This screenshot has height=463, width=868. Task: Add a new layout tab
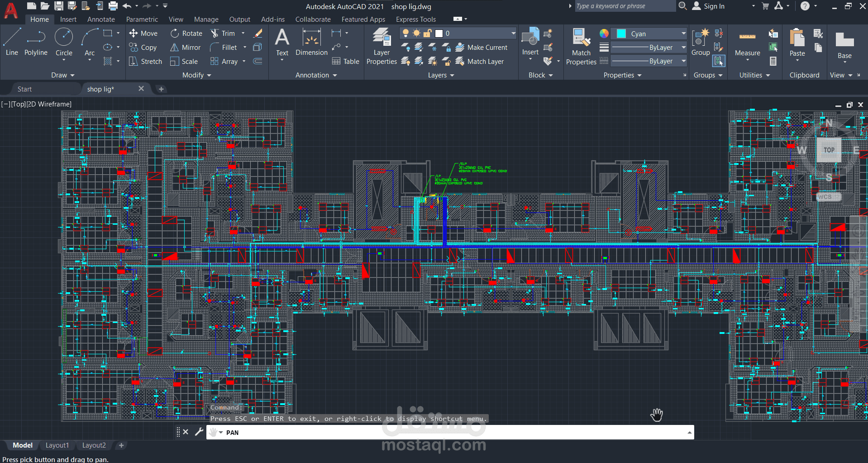click(121, 445)
